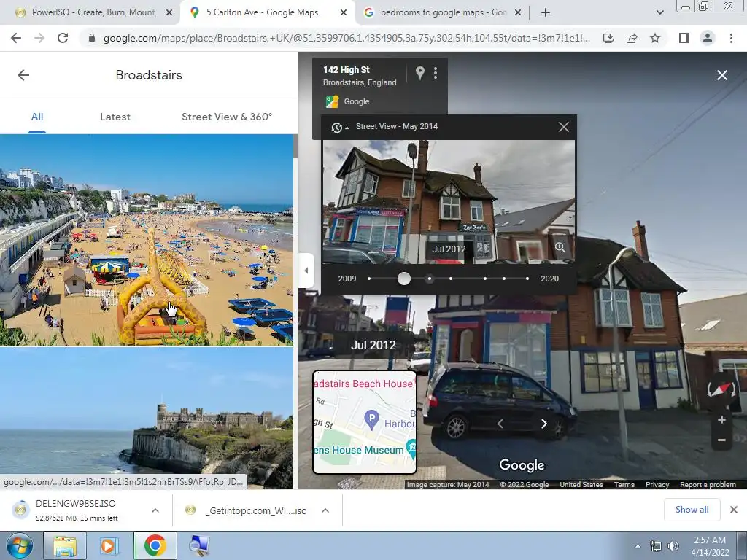Open File Explorer from taskbar
The height and width of the screenshot is (560, 747).
(65, 545)
